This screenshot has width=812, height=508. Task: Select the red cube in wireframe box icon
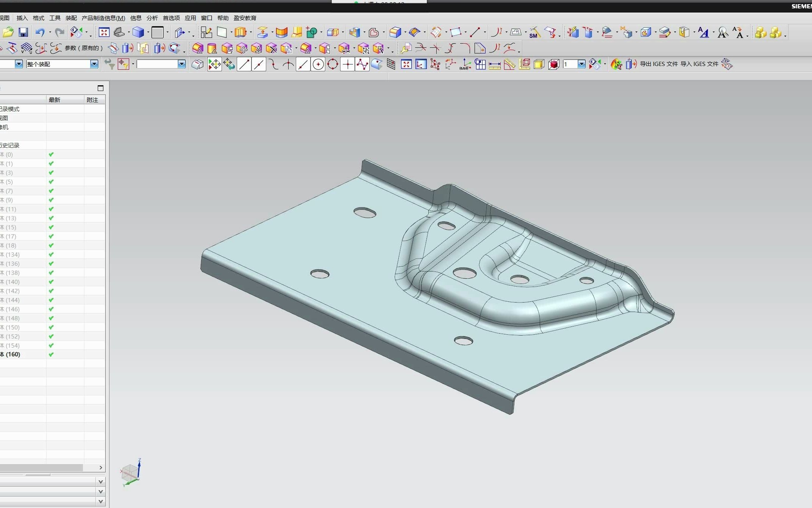(x=554, y=64)
